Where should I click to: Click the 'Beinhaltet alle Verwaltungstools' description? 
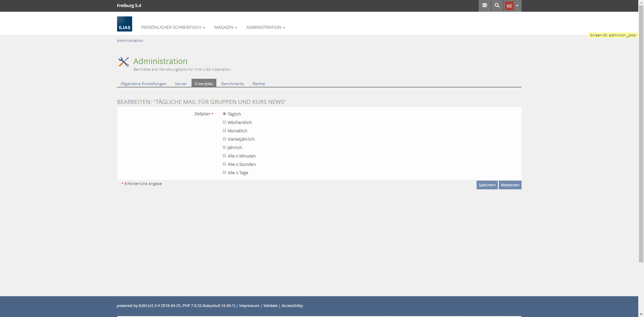pos(182,69)
